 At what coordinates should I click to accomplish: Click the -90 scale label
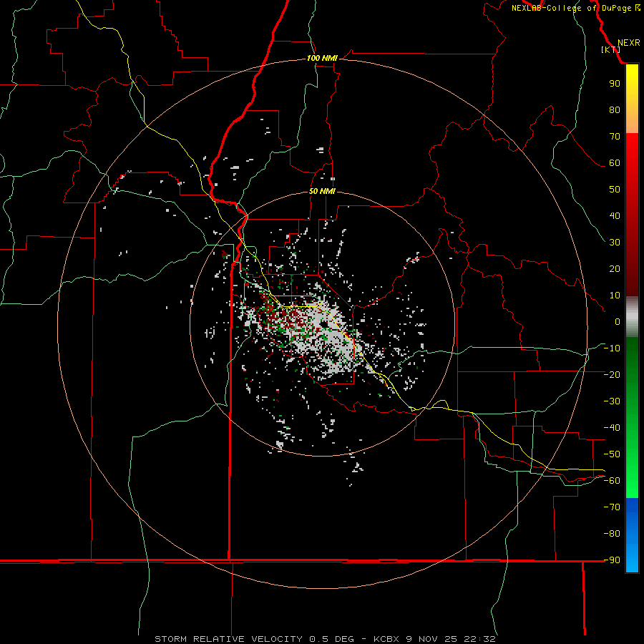pos(612,560)
